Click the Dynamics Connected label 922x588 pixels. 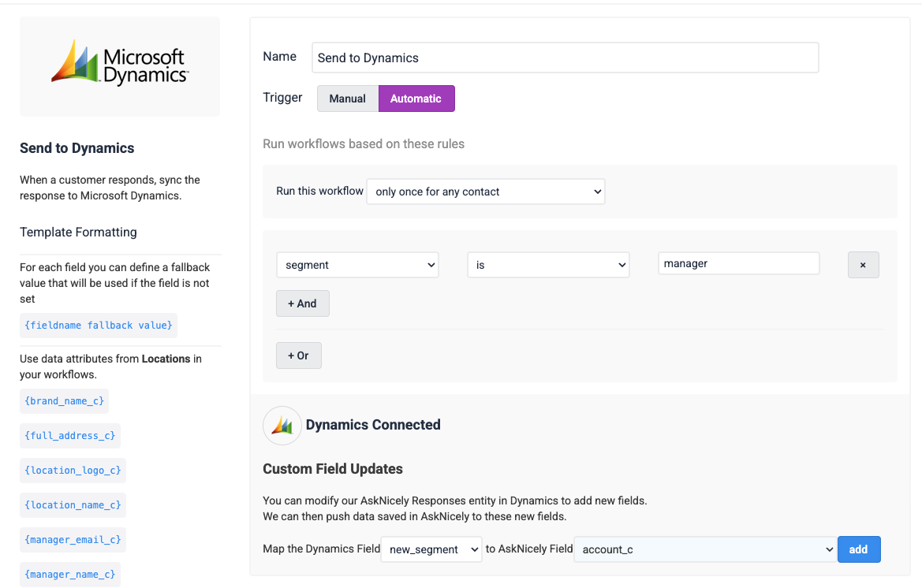click(373, 425)
